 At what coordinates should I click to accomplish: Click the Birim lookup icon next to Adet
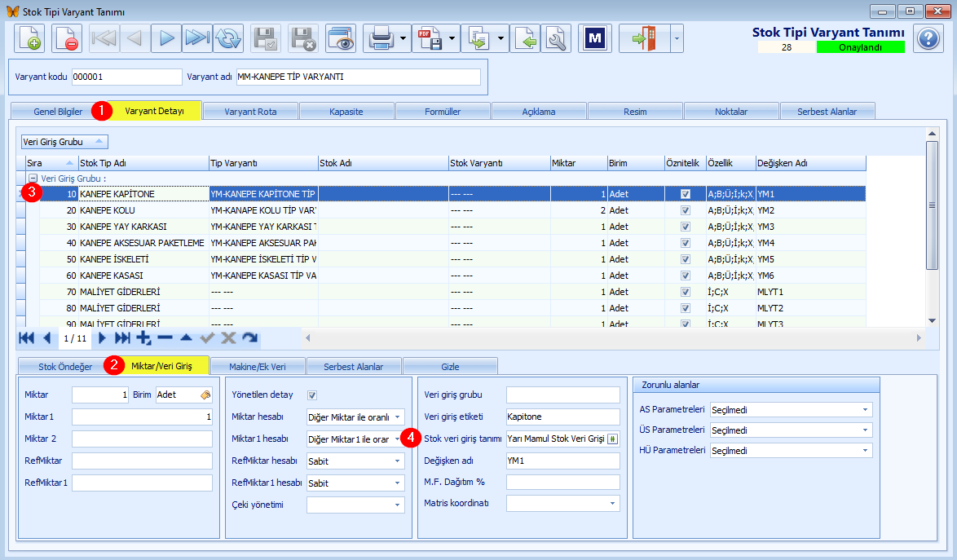(x=205, y=395)
